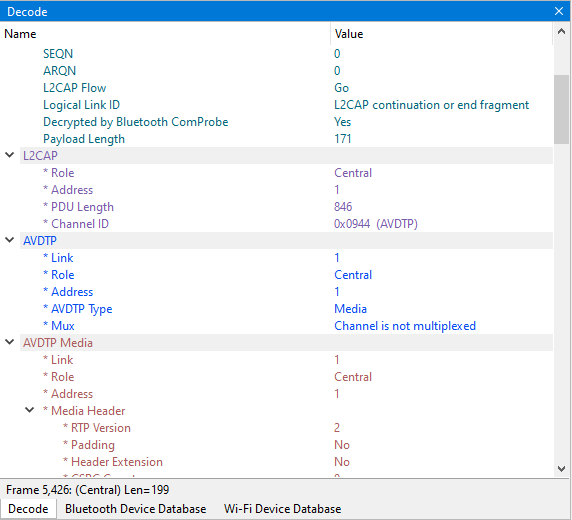This screenshot has height=520, width=572.
Task: Collapse the L2CAP section
Action: (10, 155)
